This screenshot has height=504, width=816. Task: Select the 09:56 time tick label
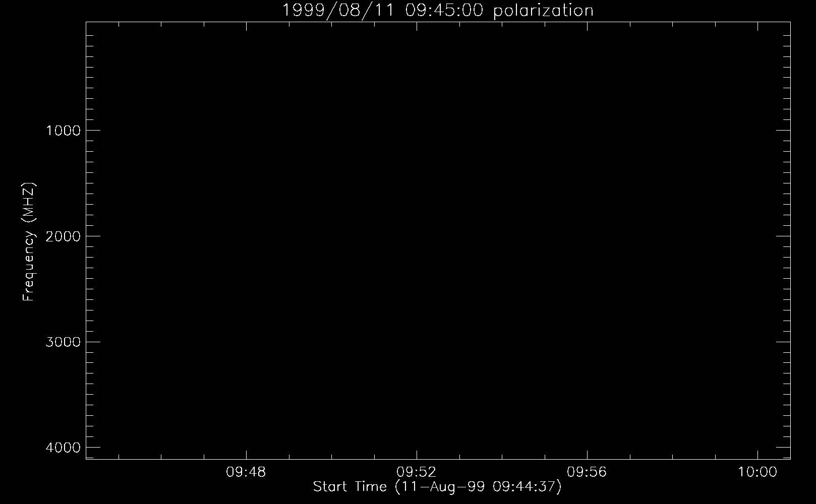coord(587,472)
